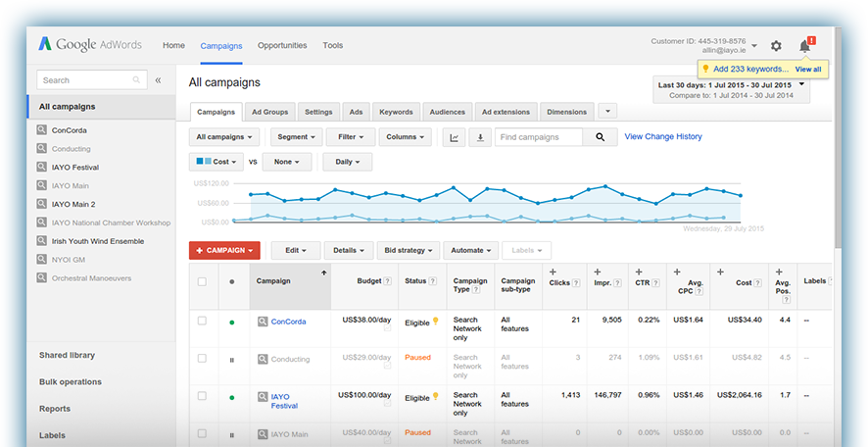The width and height of the screenshot is (868, 447).
Task: Click the red + CAMPAIGN button
Action: [x=224, y=250]
